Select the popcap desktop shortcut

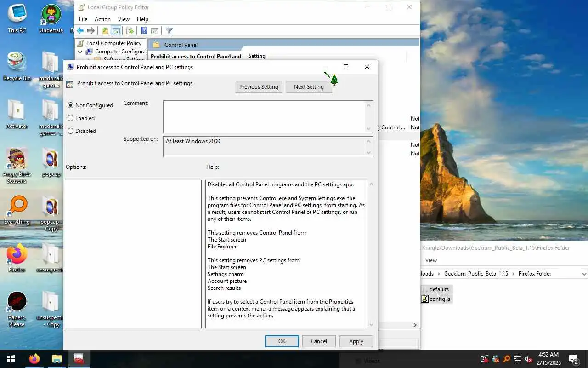point(51,162)
